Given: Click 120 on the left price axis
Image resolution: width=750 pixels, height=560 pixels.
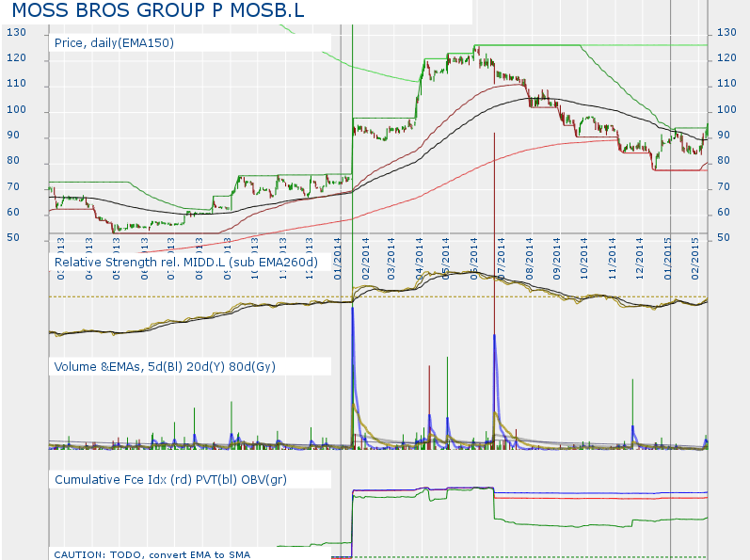Looking at the screenshot, I should click(16, 57).
